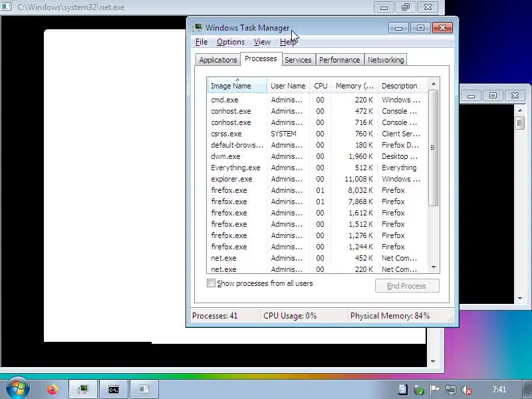
Task: Click the SYSTEM user name cell
Action: point(284,134)
